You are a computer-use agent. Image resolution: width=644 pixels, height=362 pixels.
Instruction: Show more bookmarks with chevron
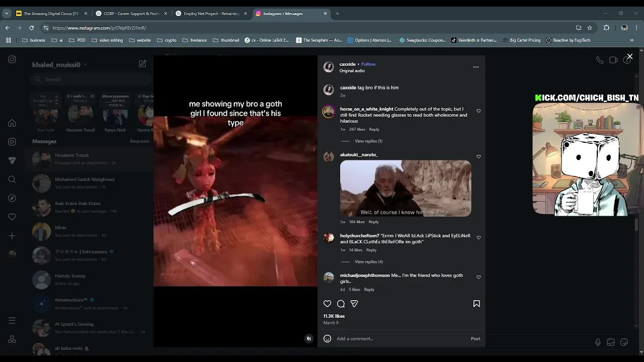coord(631,40)
